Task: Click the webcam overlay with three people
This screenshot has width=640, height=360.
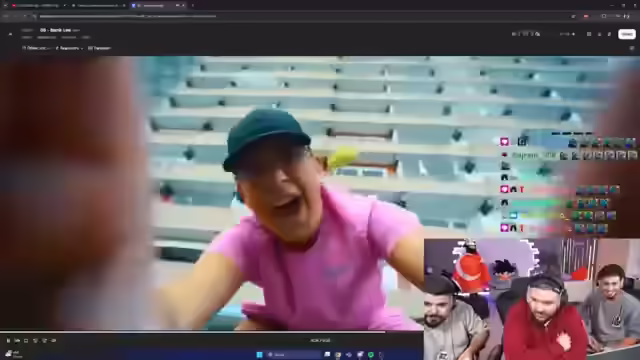Action: pyautogui.click(x=532, y=299)
